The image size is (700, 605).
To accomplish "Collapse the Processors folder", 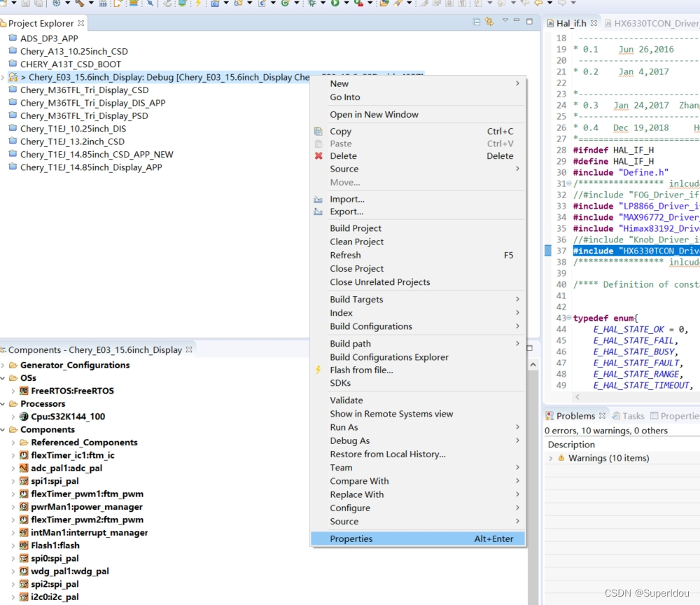I will point(3,404).
